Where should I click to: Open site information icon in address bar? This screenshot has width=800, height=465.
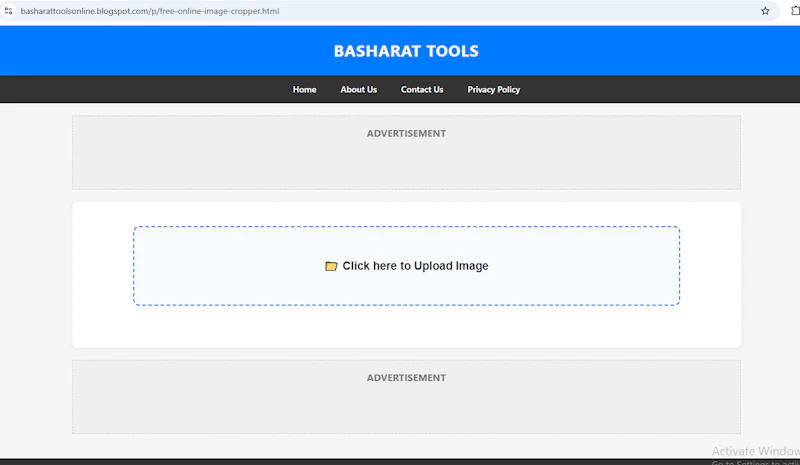8,11
